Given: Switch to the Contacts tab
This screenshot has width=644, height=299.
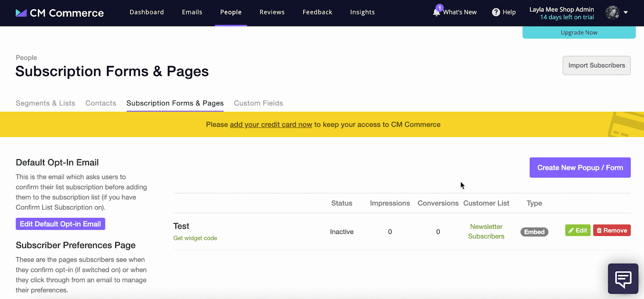Looking at the screenshot, I should [x=101, y=103].
